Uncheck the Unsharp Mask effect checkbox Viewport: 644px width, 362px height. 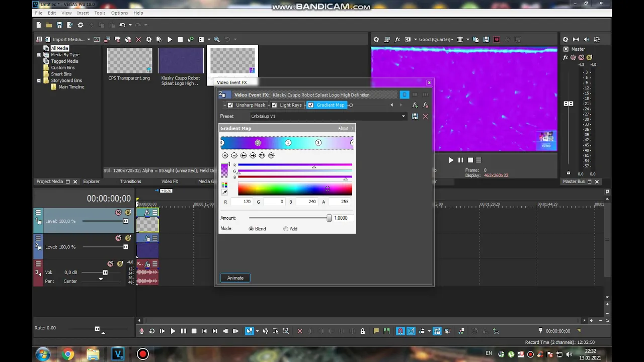pyautogui.click(x=230, y=105)
